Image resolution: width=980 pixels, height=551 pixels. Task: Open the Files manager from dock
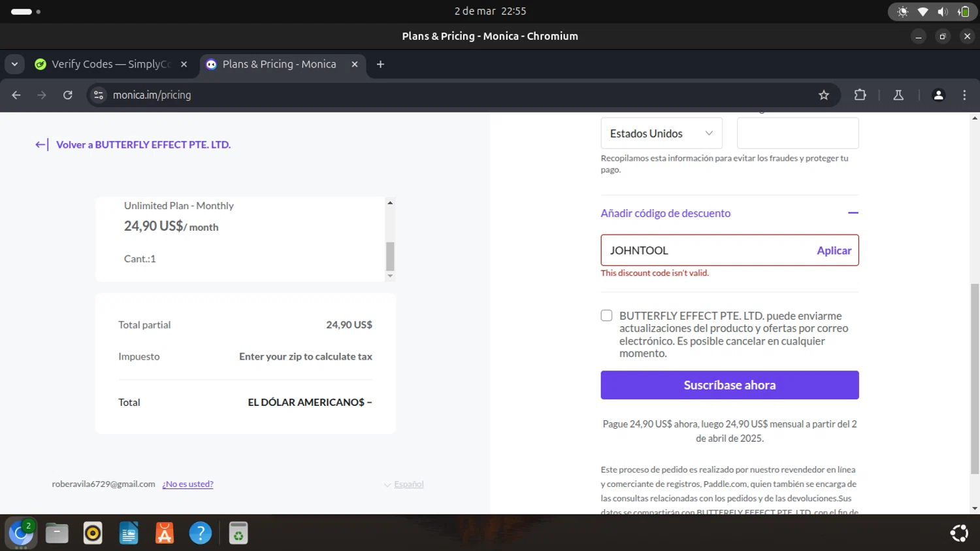click(57, 533)
